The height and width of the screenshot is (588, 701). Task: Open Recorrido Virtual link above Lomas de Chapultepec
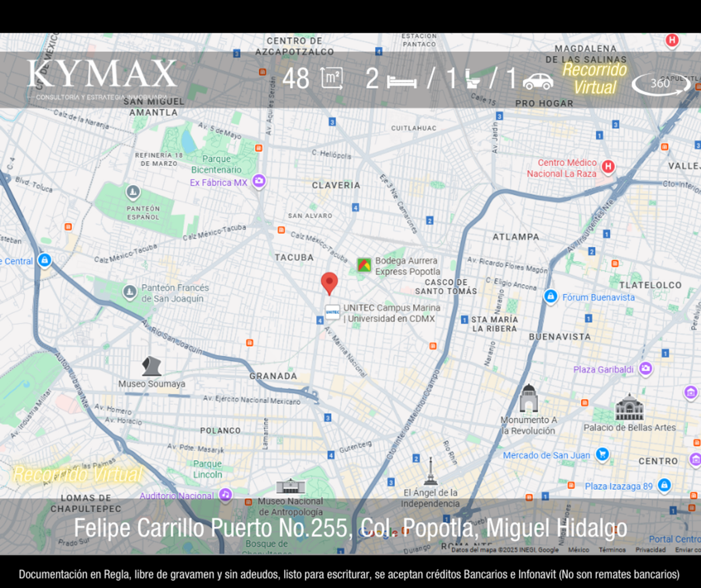pos(77,475)
